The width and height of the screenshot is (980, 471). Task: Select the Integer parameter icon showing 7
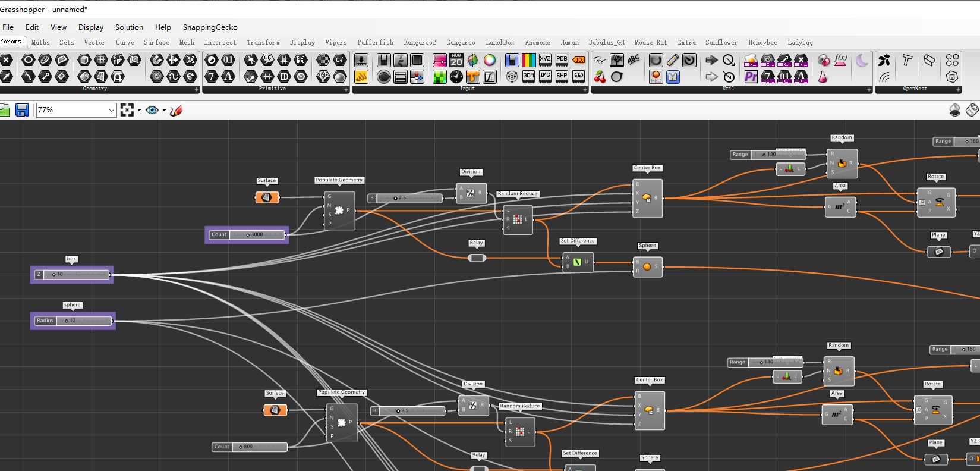(x=212, y=77)
